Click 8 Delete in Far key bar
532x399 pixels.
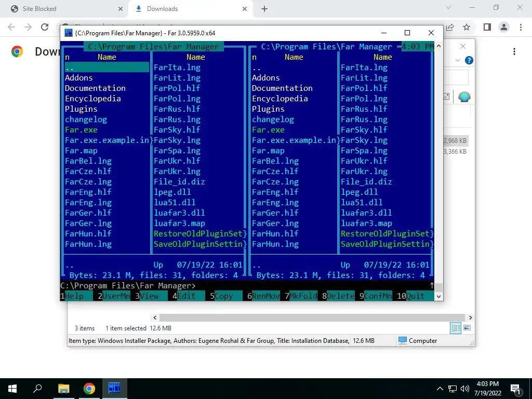(338, 296)
